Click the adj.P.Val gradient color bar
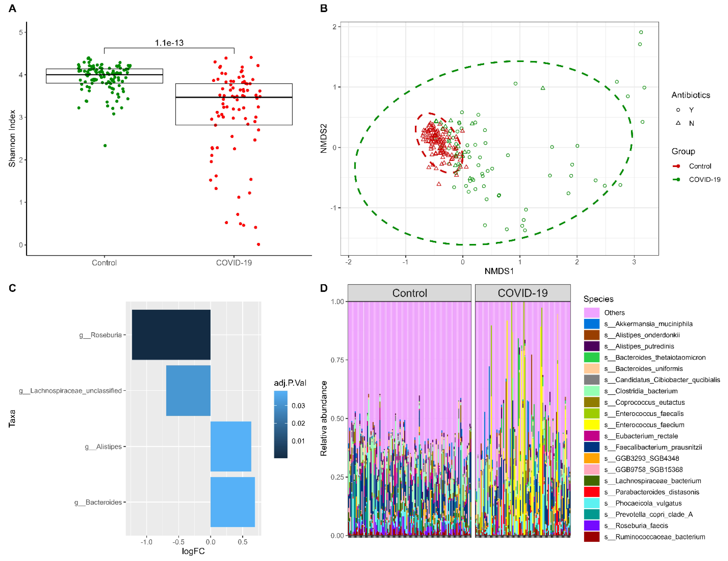The width and height of the screenshot is (728, 561). coord(281,424)
